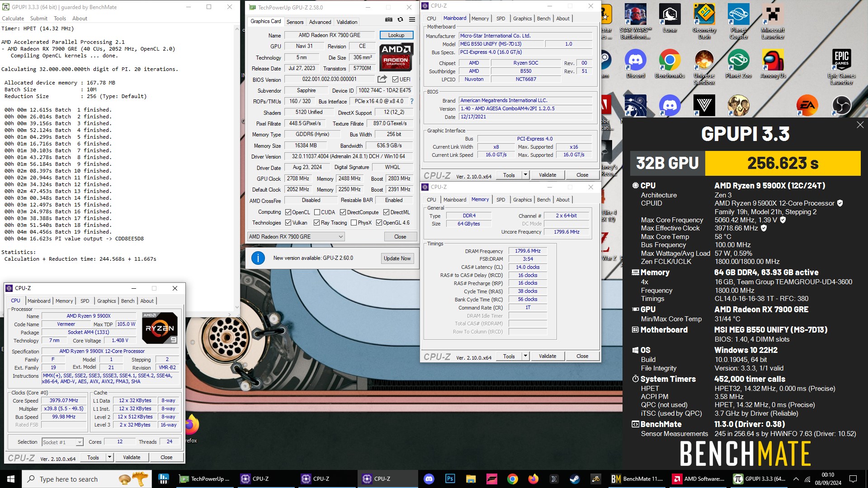Open STAR WARS Battlefront desktop icon
The height and width of the screenshot is (488, 868).
[635, 22]
